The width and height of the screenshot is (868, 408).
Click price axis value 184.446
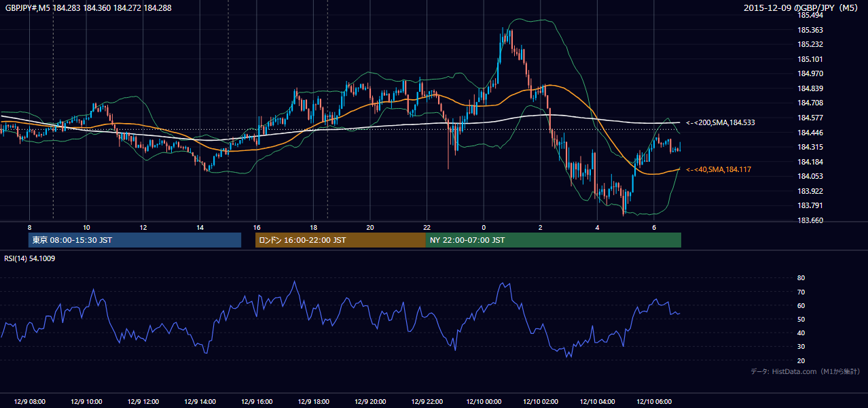coord(811,133)
